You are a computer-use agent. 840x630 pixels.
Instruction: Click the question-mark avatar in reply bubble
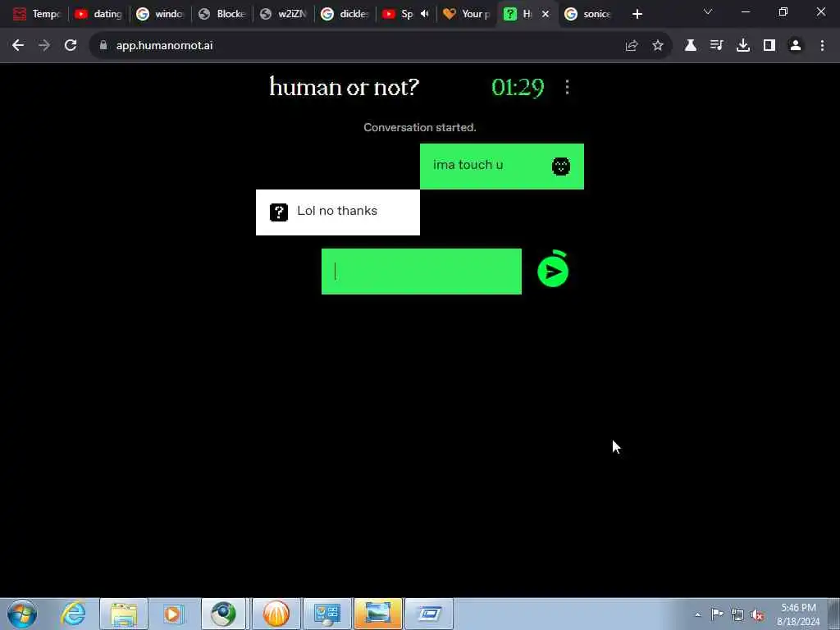pyautogui.click(x=279, y=212)
